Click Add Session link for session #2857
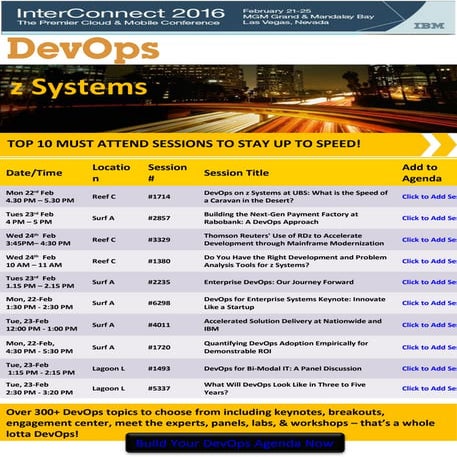Screen dimensions: 457x457 429,218
